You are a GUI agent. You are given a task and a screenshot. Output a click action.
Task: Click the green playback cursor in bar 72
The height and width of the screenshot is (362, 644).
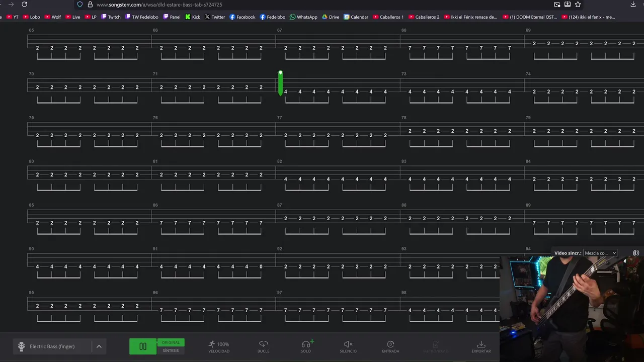coord(280,83)
